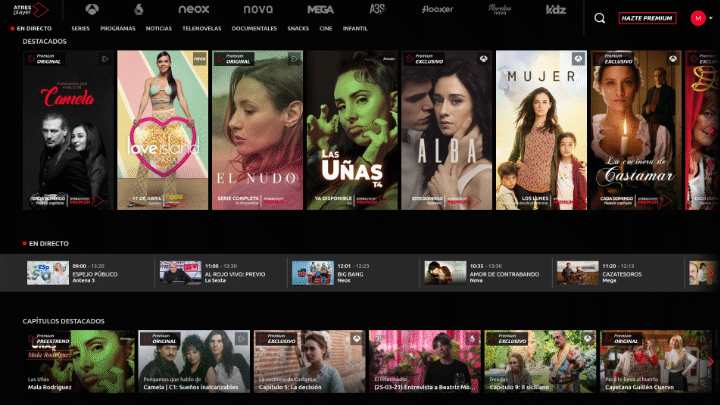Image resolution: width=720 pixels, height=405 pixels.
Task: Open the Nova channel logo
Action: 258,9
